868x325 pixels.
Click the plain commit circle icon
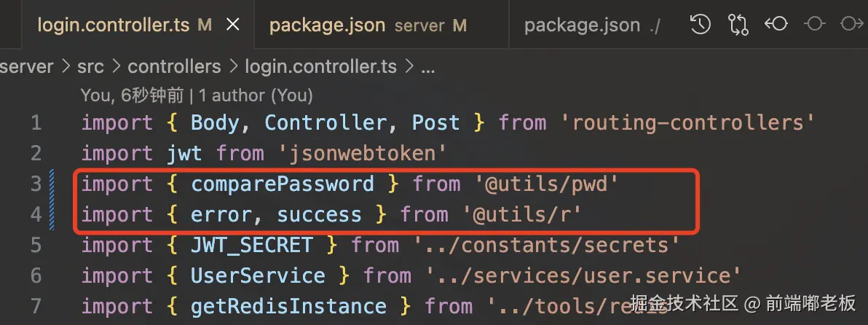tap(815, 24)
